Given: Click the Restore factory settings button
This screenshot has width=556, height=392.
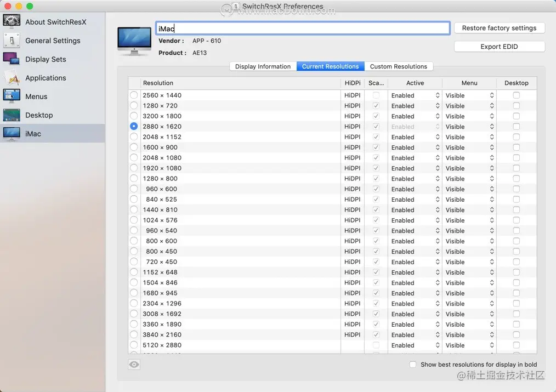Looking at the screenshot, I should tap(499, 27).
